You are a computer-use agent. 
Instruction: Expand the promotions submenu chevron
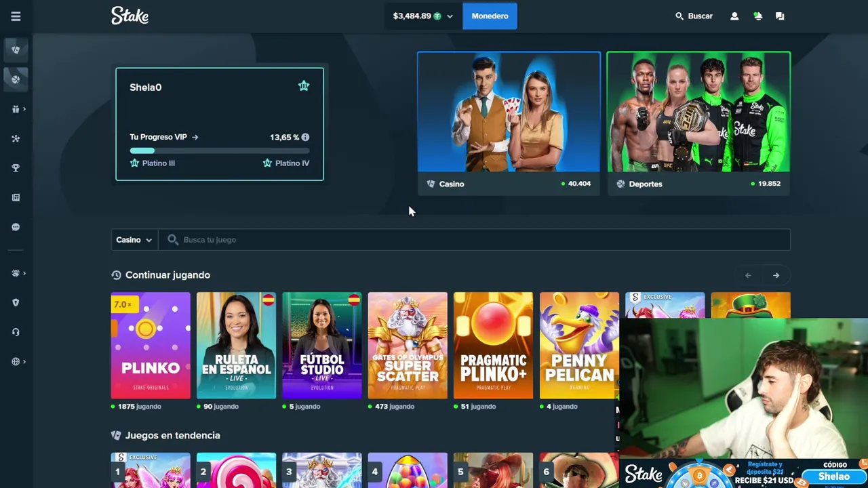click(x=24, y=109)
